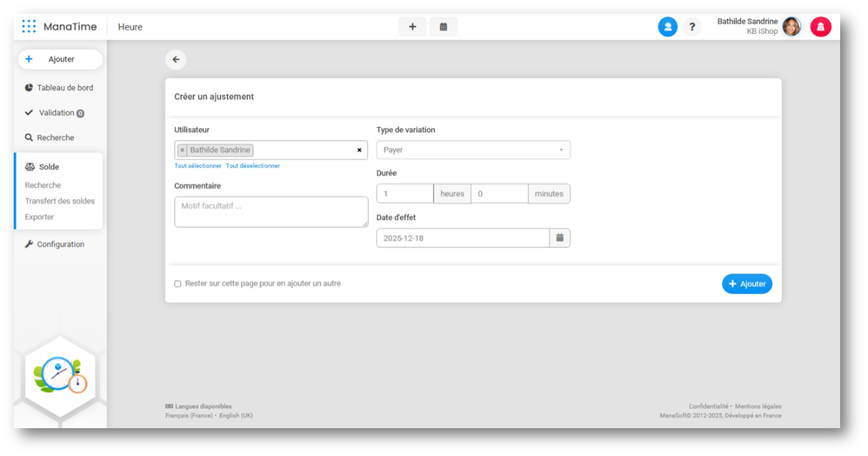Enable Rester sur cette page checkbox
This screenshot has width=868, height=456.
click(178, 284)
